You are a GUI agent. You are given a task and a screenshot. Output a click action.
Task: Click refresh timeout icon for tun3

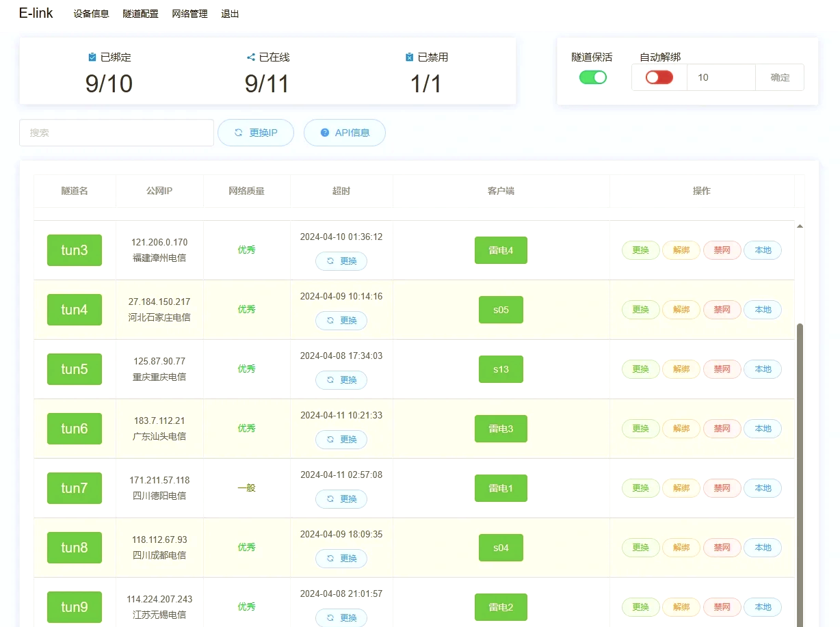pyautogui.click(x=330, y=261)
